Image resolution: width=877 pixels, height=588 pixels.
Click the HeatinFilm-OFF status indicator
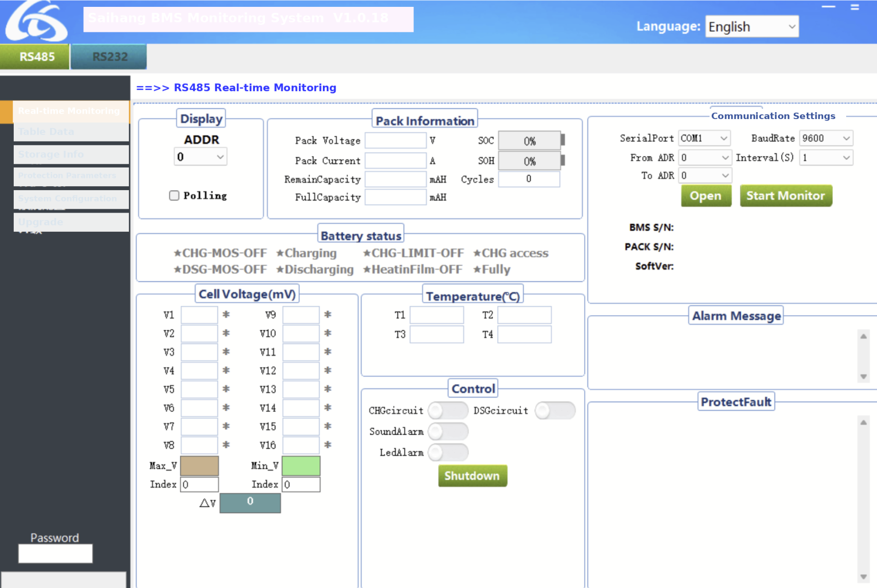click(x=413, y=269)
